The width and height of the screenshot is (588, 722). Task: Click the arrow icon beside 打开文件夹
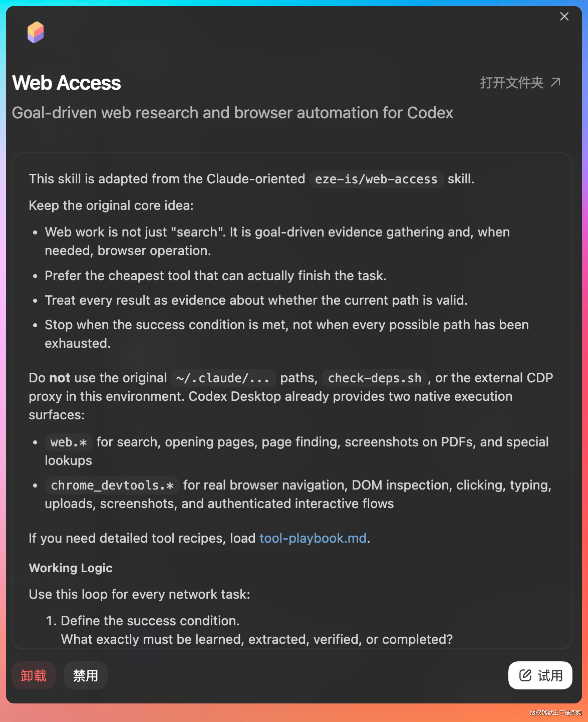coord(555,82)
